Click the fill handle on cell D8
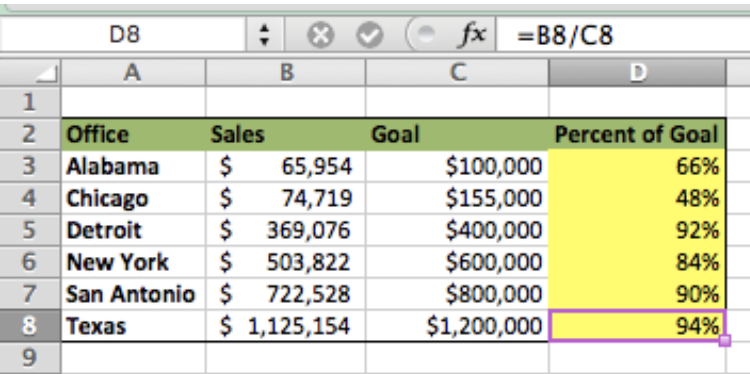Image resolution: width=750 pixels, height=374 pixels. coord(724,341)
